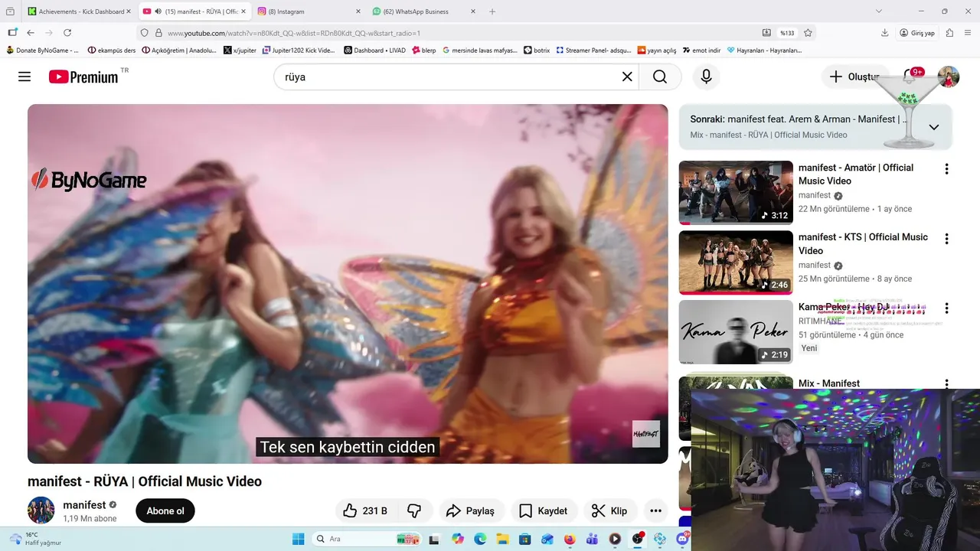Select the manifest - RÜYA YouTube tab
Viewport: 980px width, 551px height.
click(195, 11)
